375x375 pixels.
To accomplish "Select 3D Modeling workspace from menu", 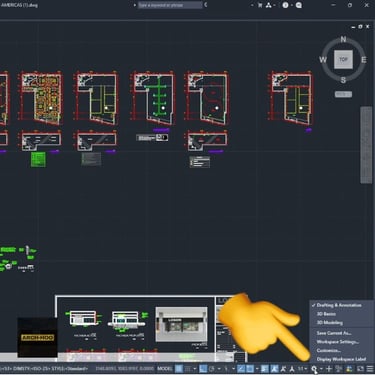I will point(330,323).
